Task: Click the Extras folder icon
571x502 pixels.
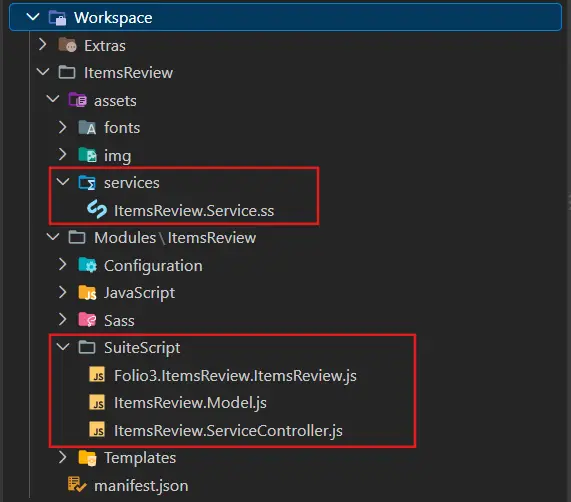Action: click(67, 45)
